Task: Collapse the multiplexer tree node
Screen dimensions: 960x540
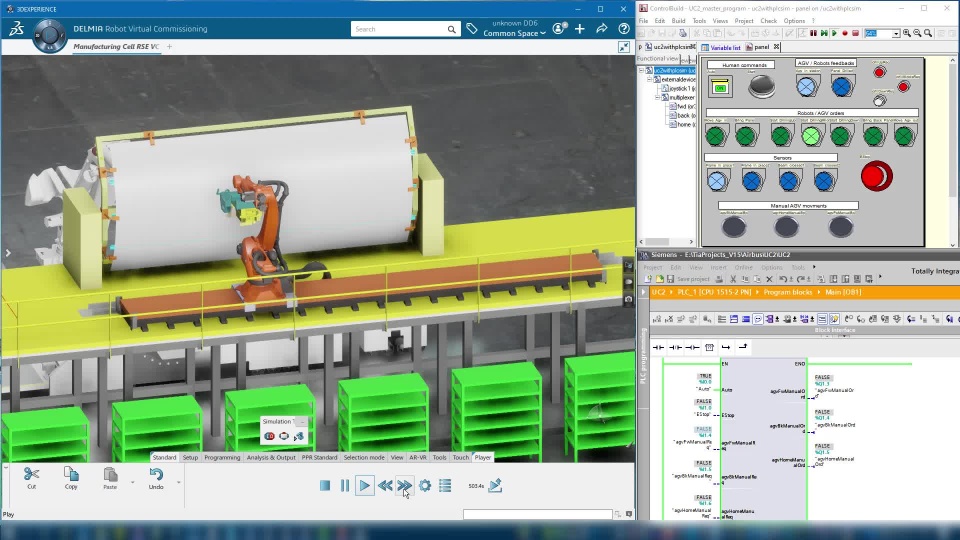Action: tap(658, 97)
